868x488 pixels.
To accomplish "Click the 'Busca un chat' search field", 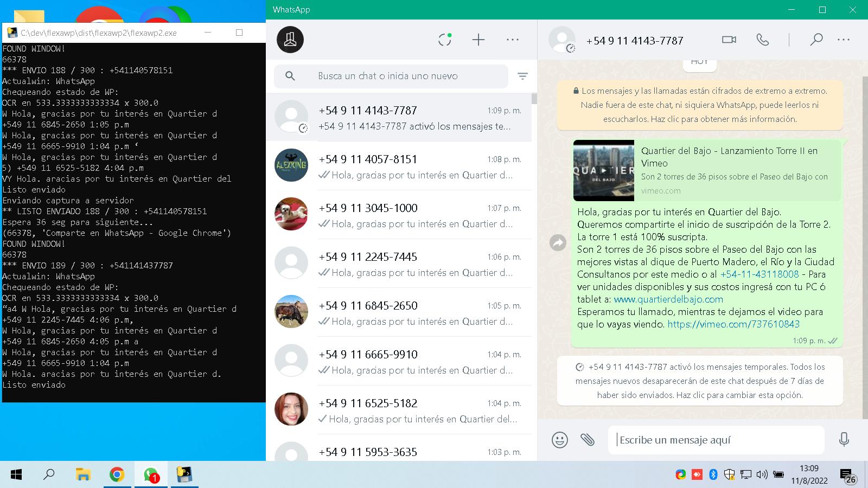I will click(x=391, y=76).
